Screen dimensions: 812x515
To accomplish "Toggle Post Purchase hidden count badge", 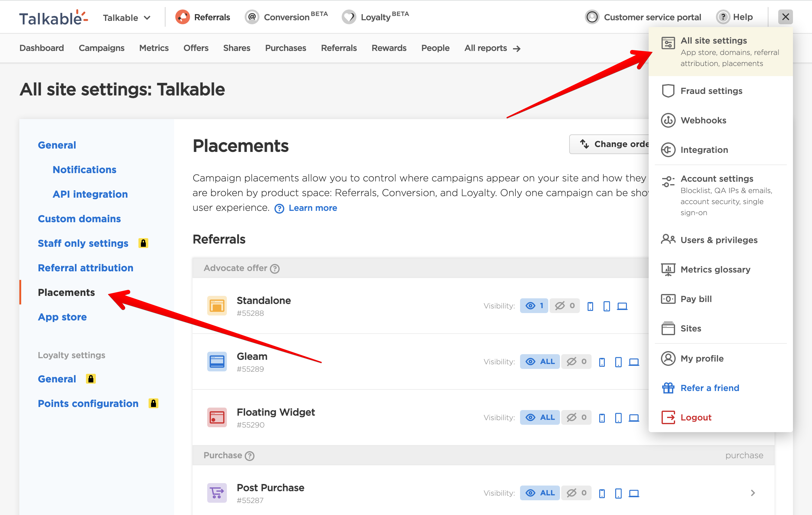I will point(576,493).
